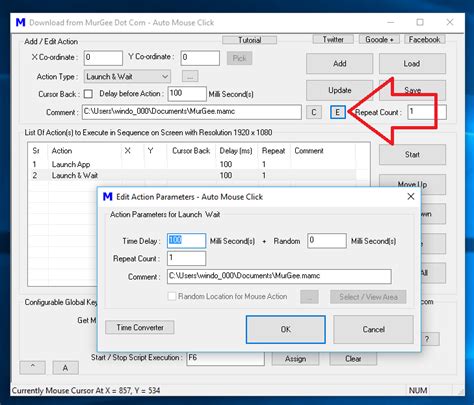Click the MurGee M icon in title bar
Image resolution: width=474 pixels, height=405 pixels.
pos(21,22)
